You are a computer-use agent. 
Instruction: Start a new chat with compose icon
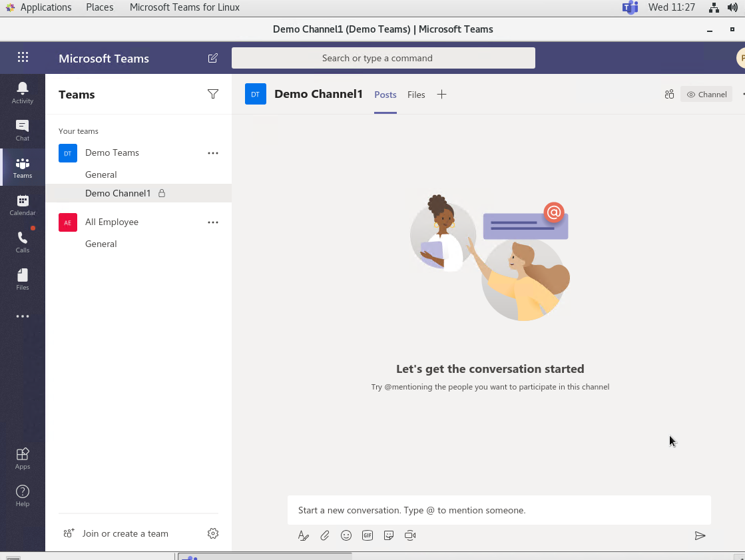213,58
